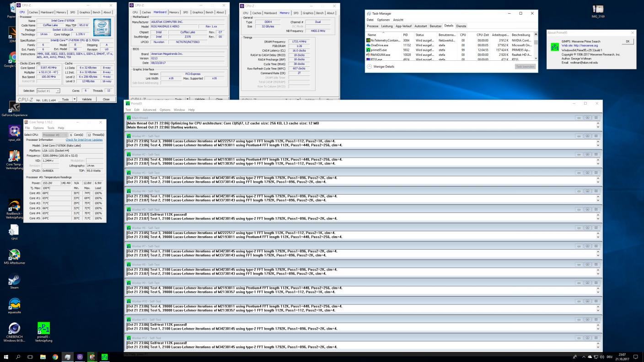Launch the aquasuite desktop shortcut
The height and width of the screenshot is (362, 644).
coord(14,306)
